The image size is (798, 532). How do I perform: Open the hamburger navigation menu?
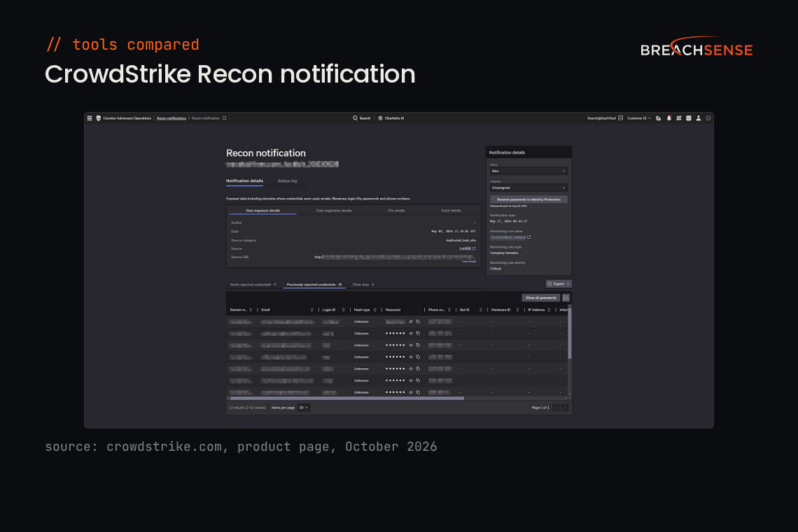pyautogui.click(x=90, y=118)
